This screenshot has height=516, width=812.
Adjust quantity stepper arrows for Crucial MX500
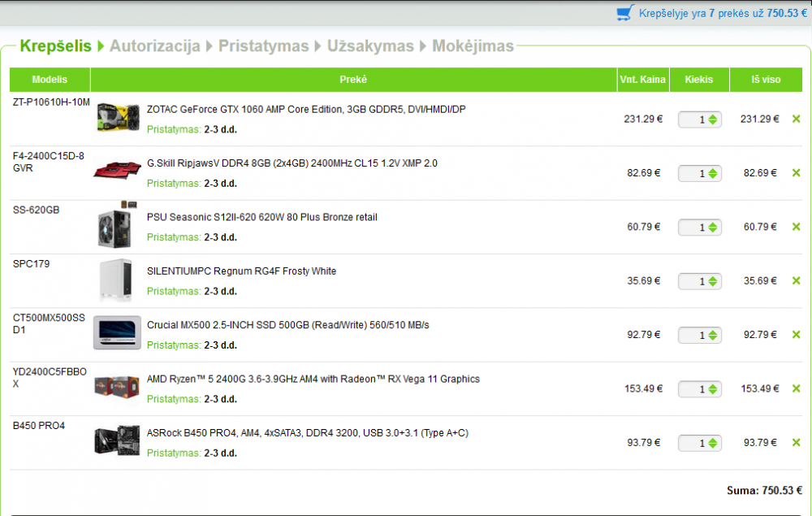pos(713,335)
